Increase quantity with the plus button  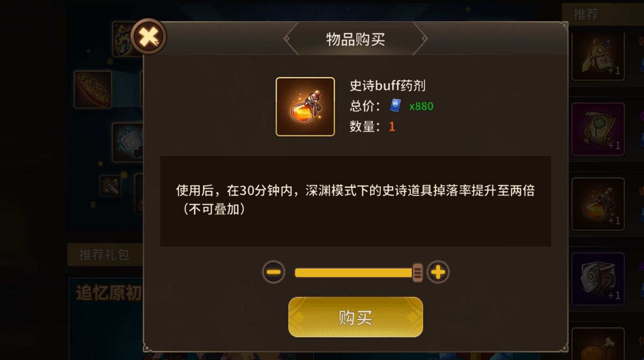pos(438,272)
